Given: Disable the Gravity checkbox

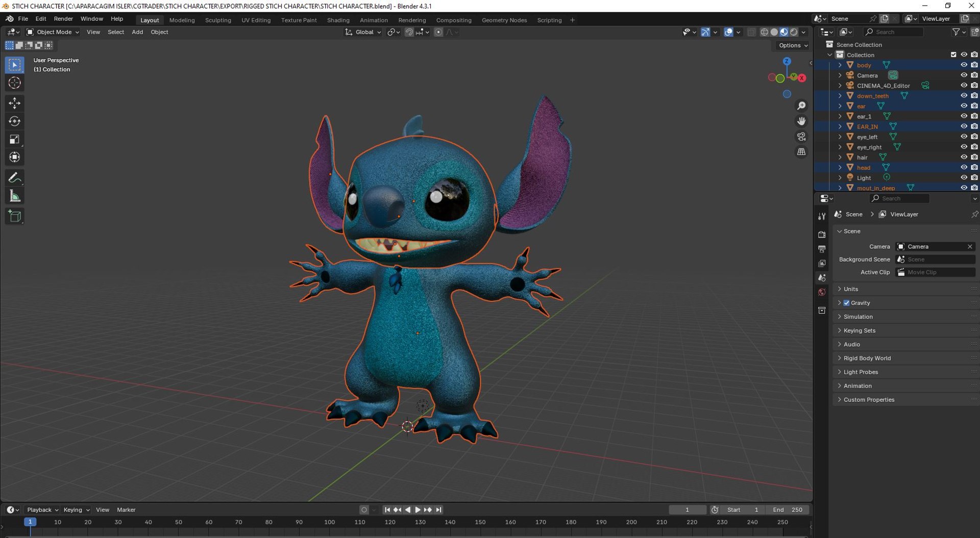Looking at the screenshot, I should 846,303.
